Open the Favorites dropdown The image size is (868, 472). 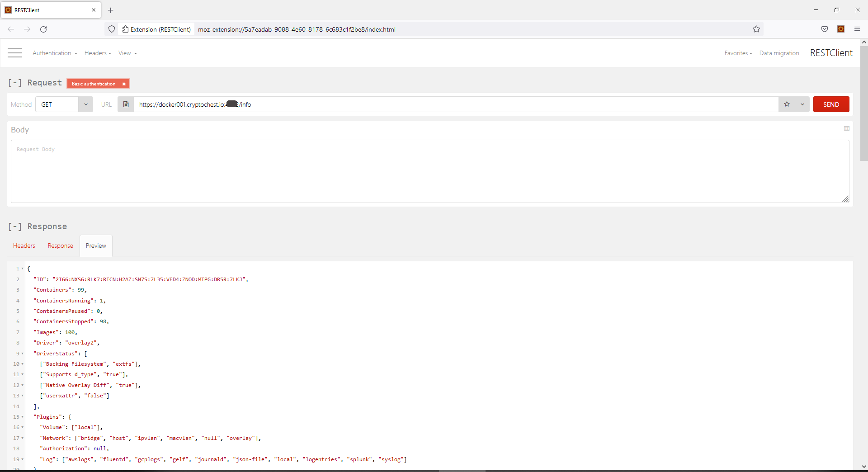click(x=738, y=53)
